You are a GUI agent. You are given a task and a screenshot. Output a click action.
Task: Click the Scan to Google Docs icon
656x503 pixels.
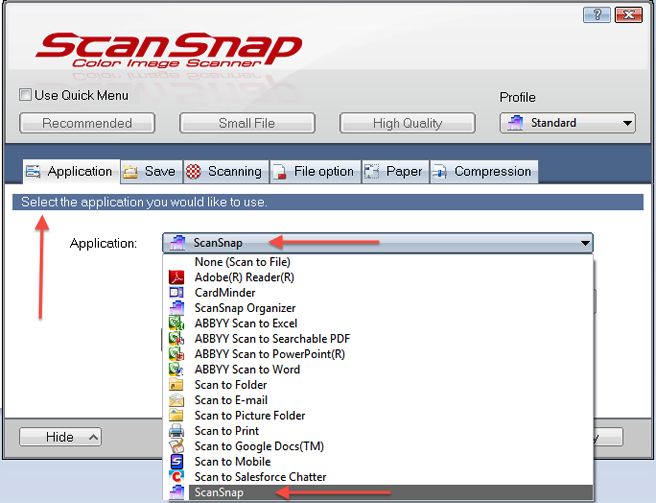pos(176,446)
